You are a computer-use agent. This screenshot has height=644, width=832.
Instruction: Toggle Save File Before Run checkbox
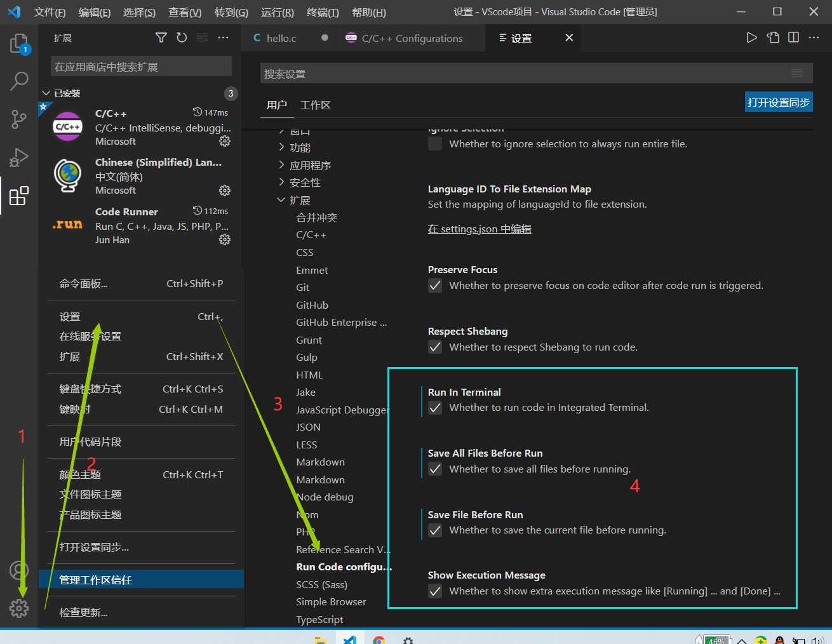pyautogui.click(x=435, y=530)
